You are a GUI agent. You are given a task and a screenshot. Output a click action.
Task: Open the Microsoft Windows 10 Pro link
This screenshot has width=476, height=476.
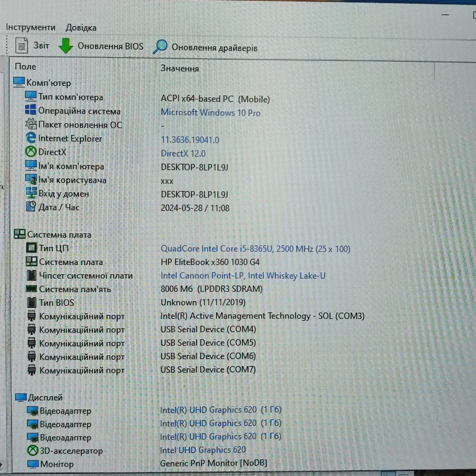(x=210, y=112)
